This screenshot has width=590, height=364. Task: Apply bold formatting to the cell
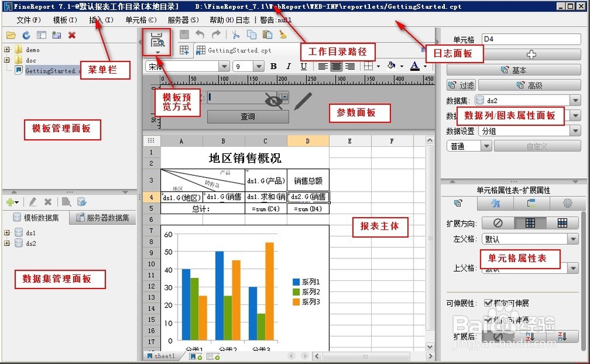click(x=274, y=66)
